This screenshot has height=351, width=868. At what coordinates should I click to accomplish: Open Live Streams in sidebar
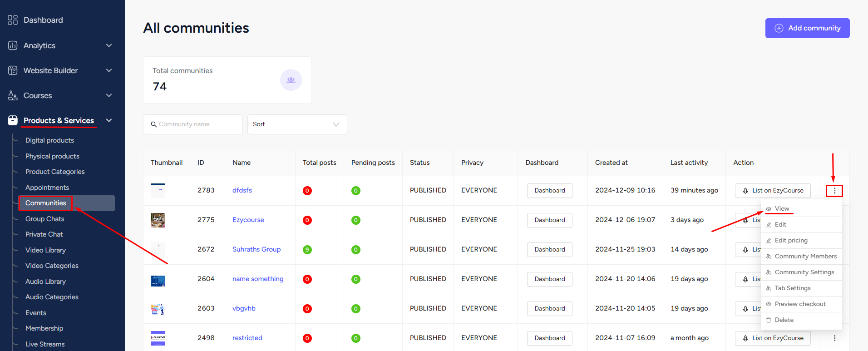coord(45,344)
